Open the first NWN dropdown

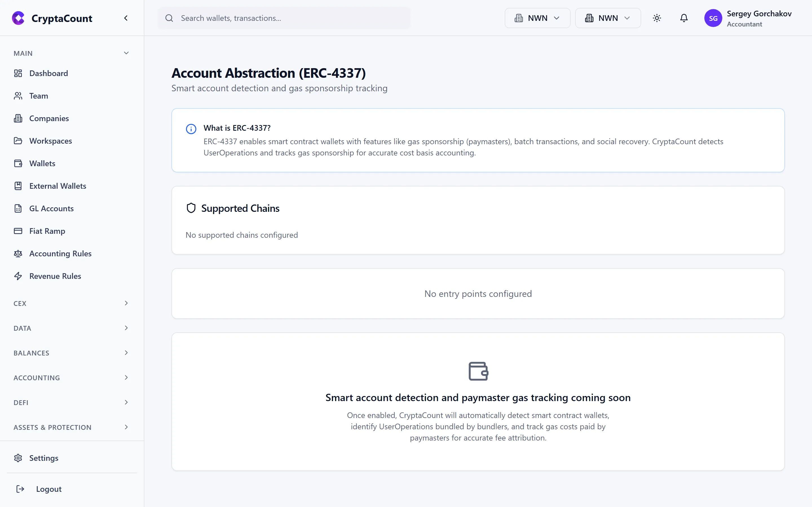(537, 18)
